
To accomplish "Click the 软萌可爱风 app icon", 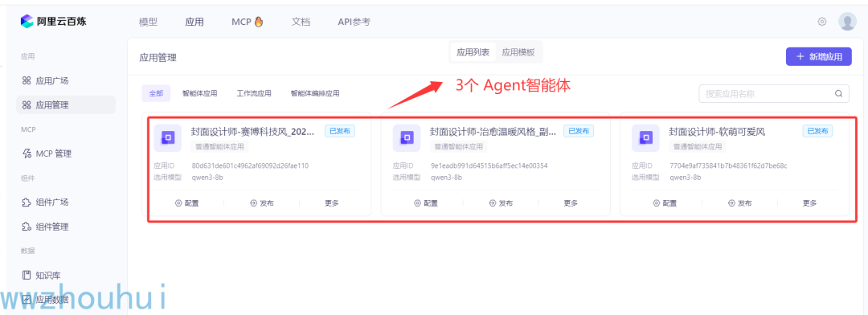I will coord(645,138).
